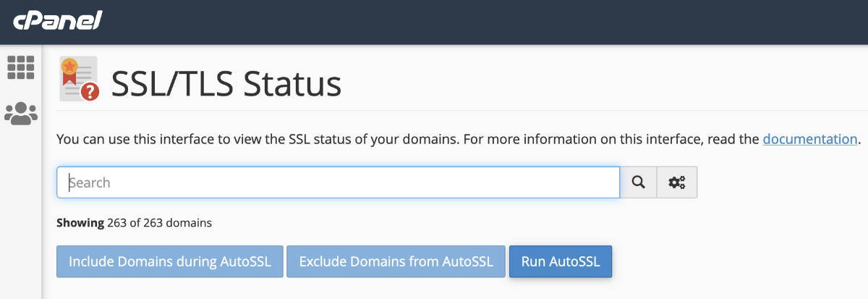Viewport: 868px width, 299px height.
Task: Start the Run AutoSSL button
Action: point(561,261)
